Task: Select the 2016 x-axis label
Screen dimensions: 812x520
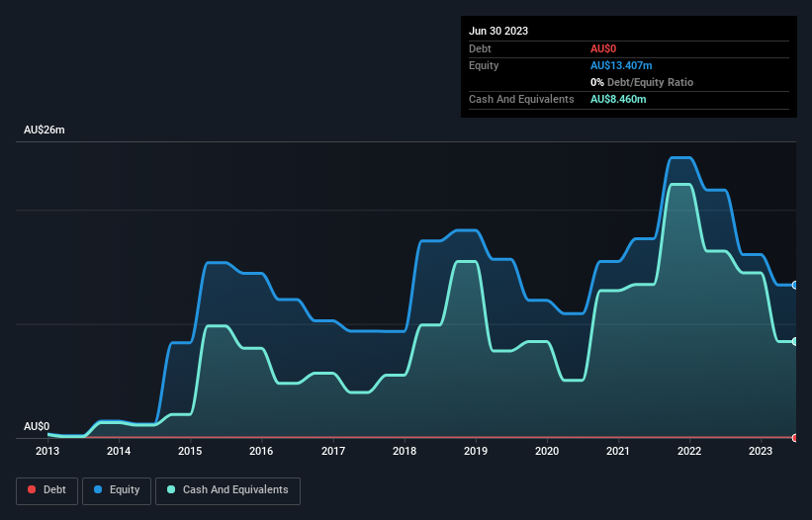Action: pyautogui.click(x=261, y=451)
